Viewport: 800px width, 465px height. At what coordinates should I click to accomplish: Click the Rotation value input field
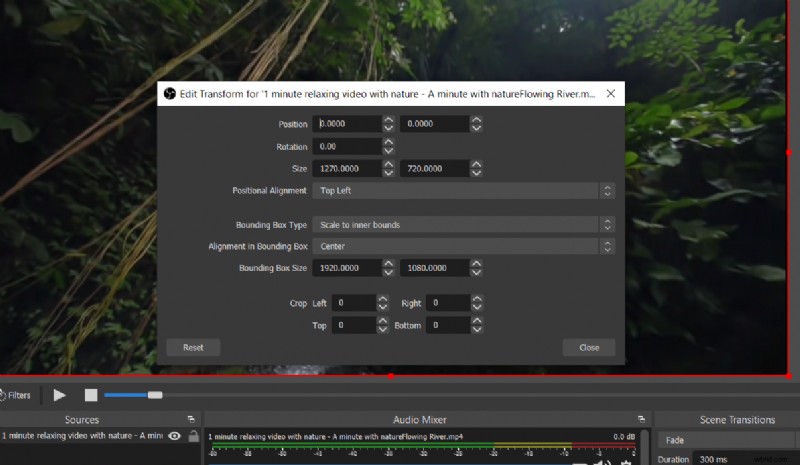345,147
